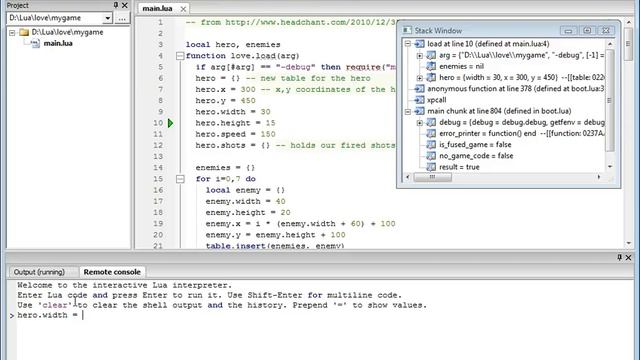The width and height of the screenshot is (640, 360).
Task: Click Stack Window horizontal scroll left arrow
Action: [x=407, y=177]
